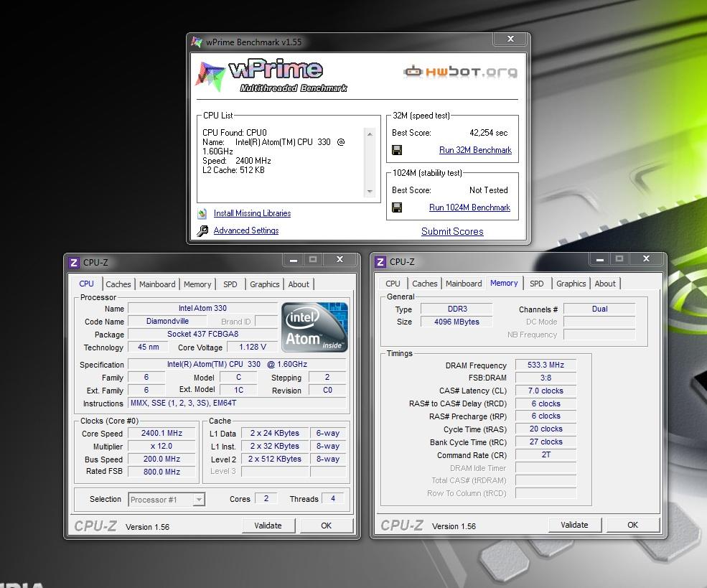Viewport: 707px width, 588px height.
Task: Click the 32M Best Score 42,254 sec
Action: 488,133
